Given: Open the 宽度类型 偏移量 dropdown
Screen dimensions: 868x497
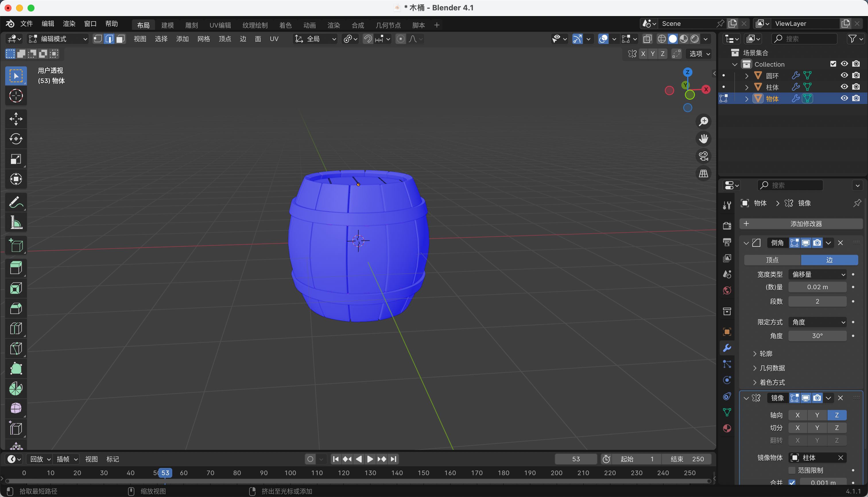Looking at the screenshot, I should 817,274.
